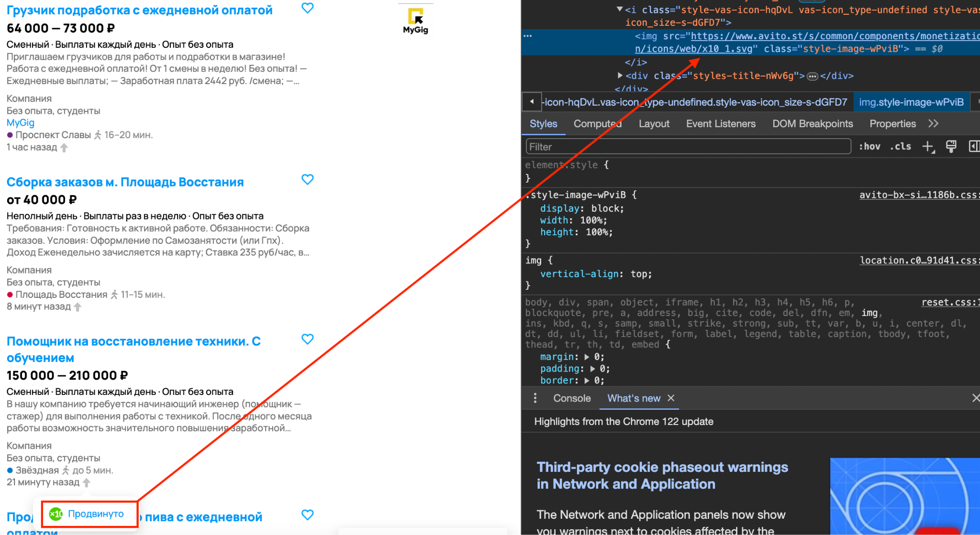Open the MyGig company link
Image resolution: width=980 pixels, height=535 pixels.
pos(21,123)
